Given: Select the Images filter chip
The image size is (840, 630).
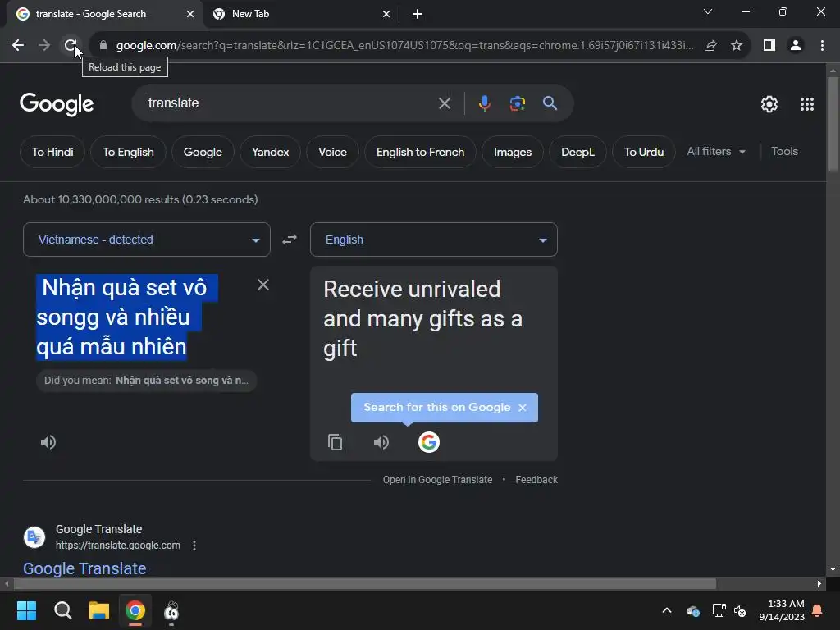Looking at the screenshot, I should coord(513,152).
